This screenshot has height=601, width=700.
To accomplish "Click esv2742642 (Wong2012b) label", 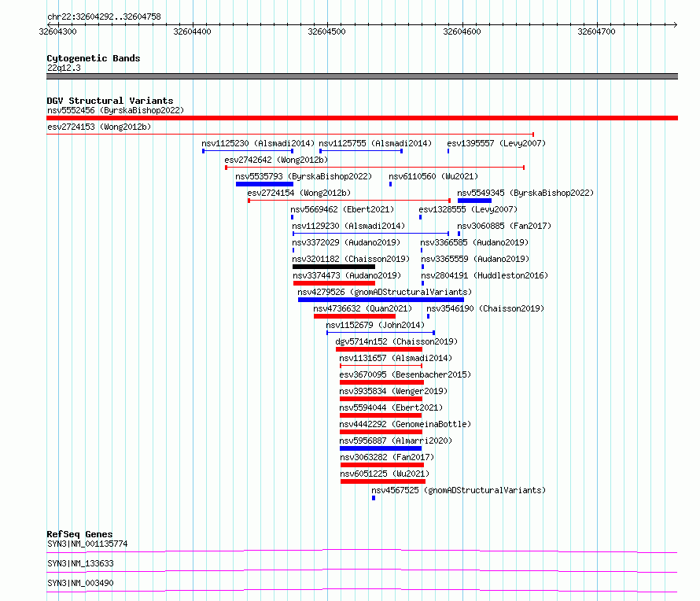I will 276,160.
